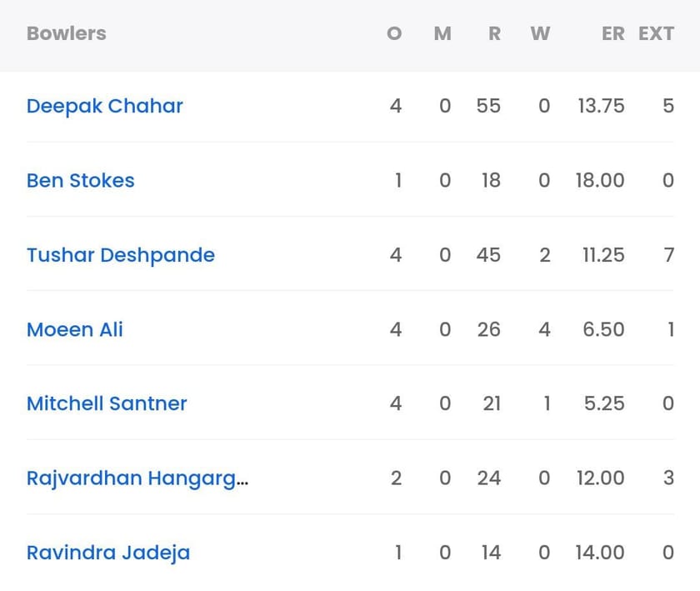
Task: Sort by the W (wickets) column header
Action: click(x=541, y=33)
